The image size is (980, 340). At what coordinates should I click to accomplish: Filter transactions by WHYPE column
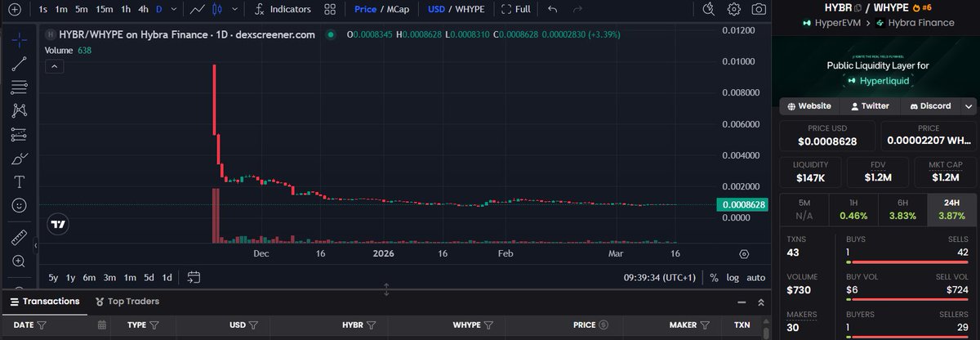488,325
